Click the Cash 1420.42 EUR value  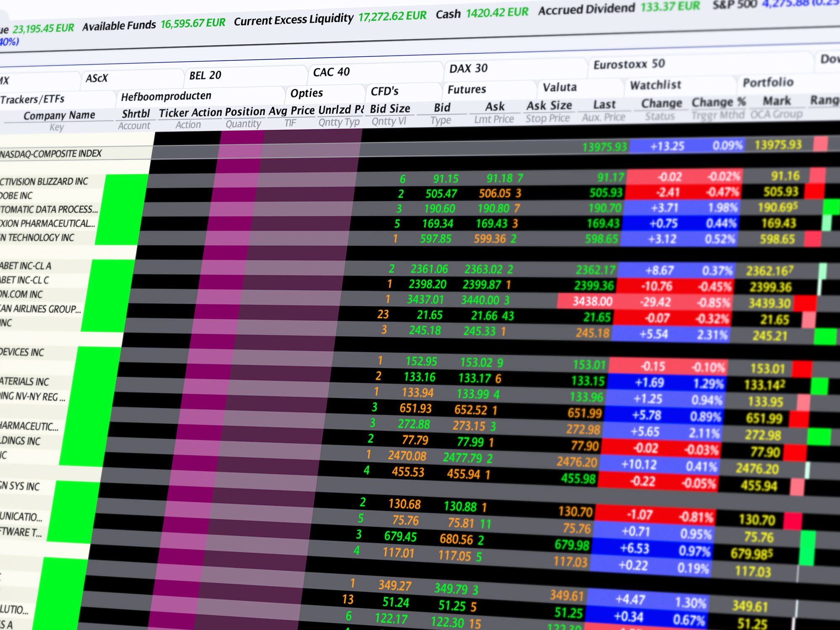point(497,13)
